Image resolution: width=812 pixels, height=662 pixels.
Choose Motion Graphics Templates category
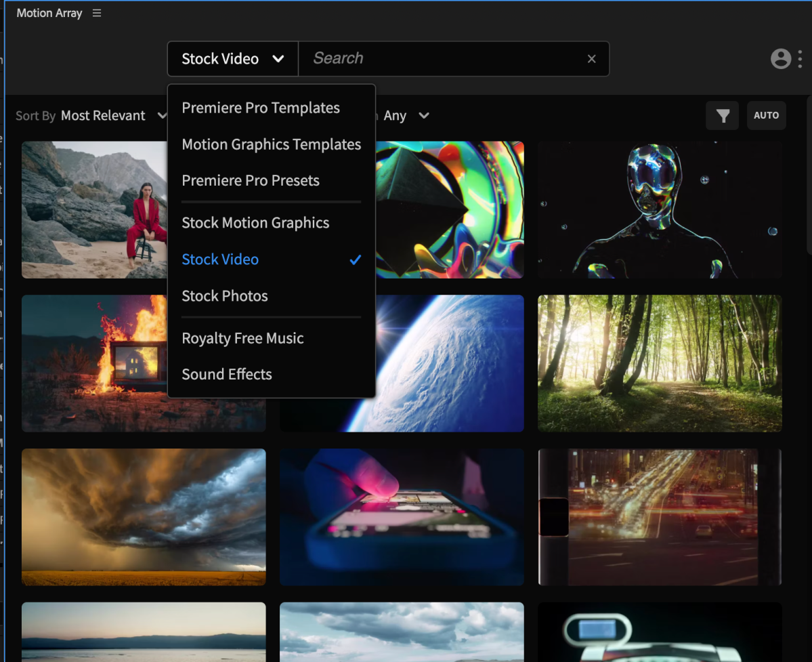click(x=272, y=144)
